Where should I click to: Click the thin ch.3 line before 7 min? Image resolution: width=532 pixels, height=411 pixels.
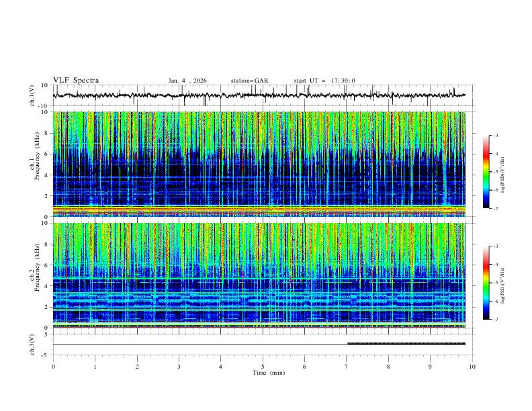[200, 345]
